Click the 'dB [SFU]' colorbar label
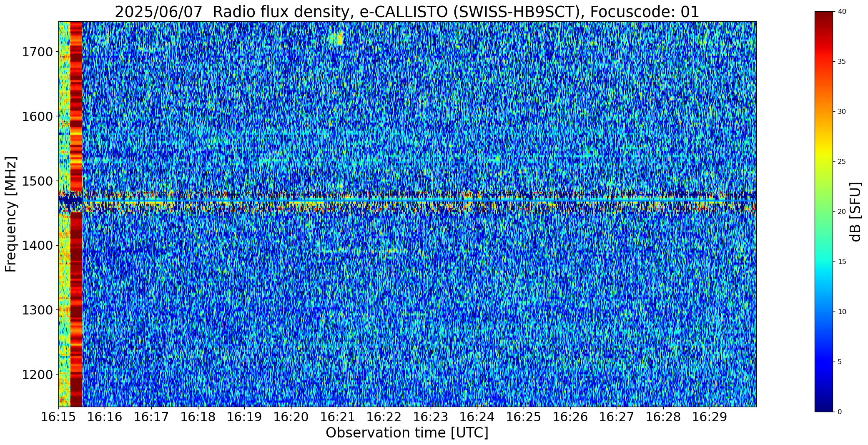The image size is (868, 445). tap(855, 211)
